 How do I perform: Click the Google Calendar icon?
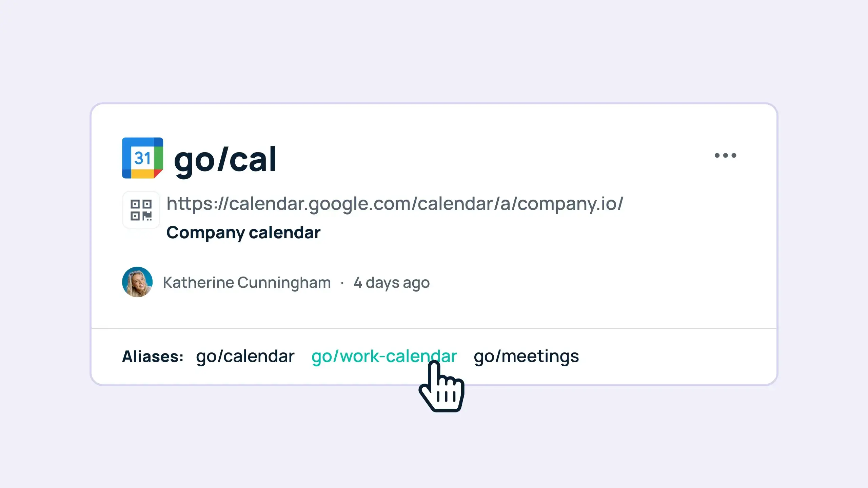click(x=142, y=158)
